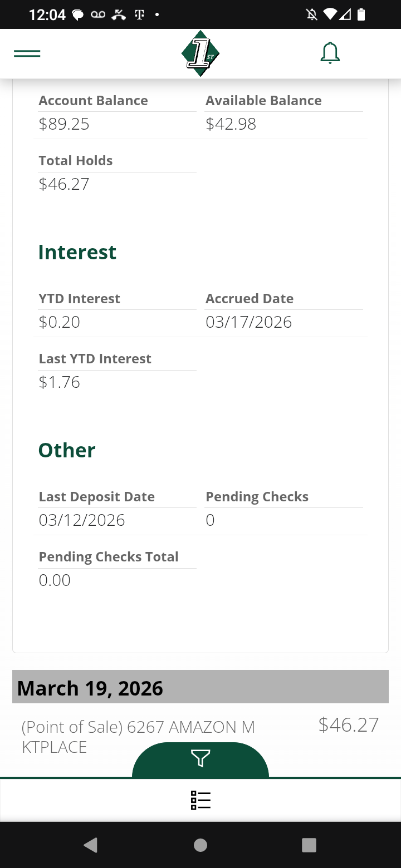The image size is (401, 868).
Task: Tap the Last Deposit Date 03/12/2026 value
Action: tap(82, 520)
